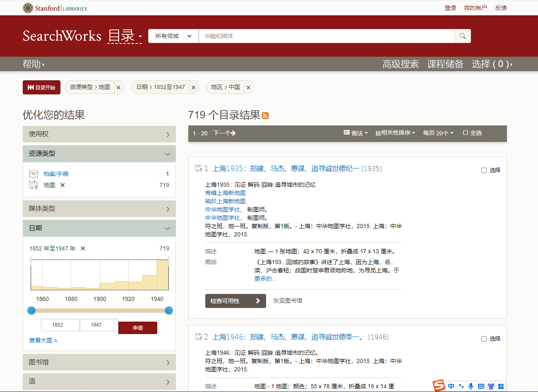The image size is (538, 392).
Task: Click the Sogou input method icon
Action: (x=439, y=386)
